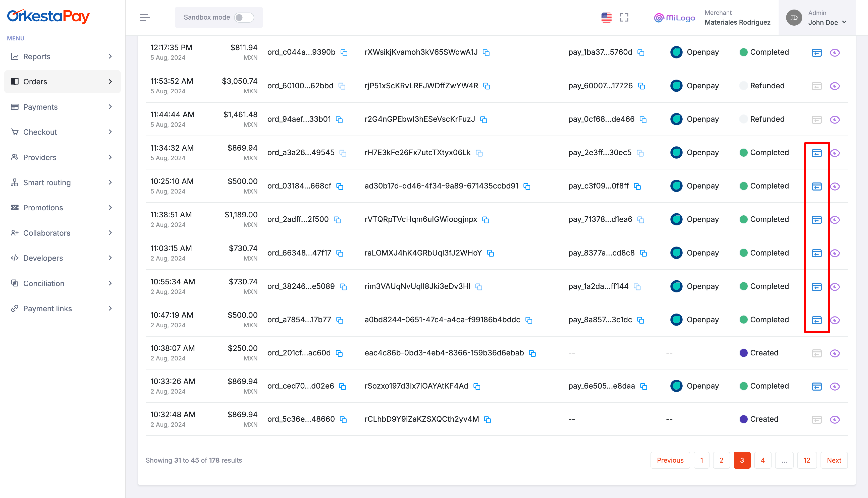This screenshot has width=868, height=498.
Task: Click Created status of ord_201cf...ac60d
Action: (x=759, y=353)
